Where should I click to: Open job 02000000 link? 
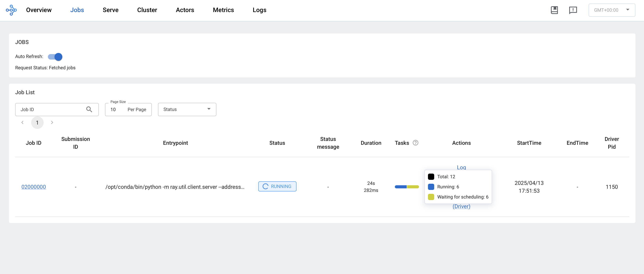(x=34, y=187)
